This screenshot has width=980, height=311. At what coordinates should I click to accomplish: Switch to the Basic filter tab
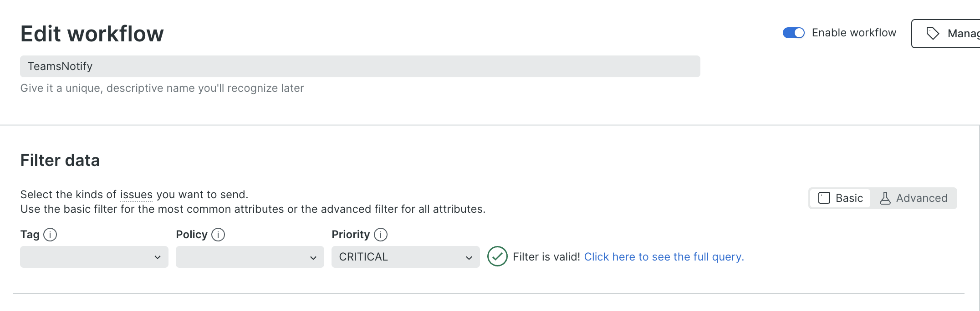tap(841, 198)
